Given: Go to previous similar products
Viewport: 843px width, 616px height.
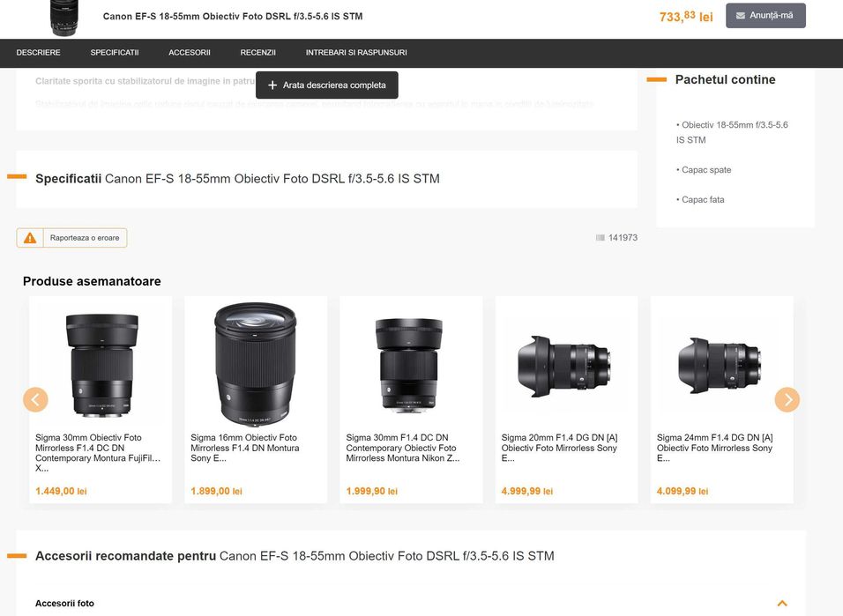Looking at the screenshot, I should pos(35,399).
